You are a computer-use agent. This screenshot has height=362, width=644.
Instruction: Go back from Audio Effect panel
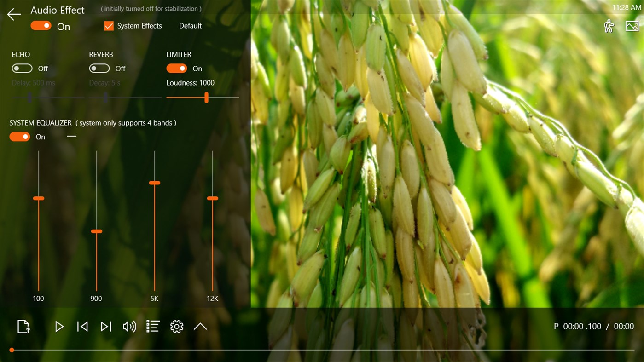13,14
